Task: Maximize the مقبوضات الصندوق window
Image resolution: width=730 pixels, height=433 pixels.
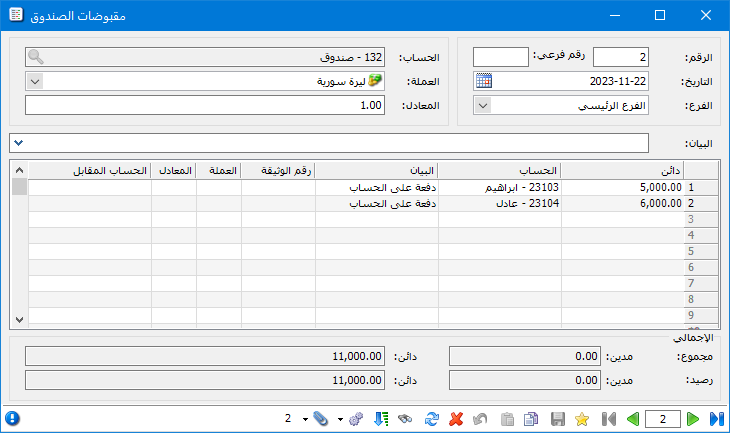Action: coord(660,15)
